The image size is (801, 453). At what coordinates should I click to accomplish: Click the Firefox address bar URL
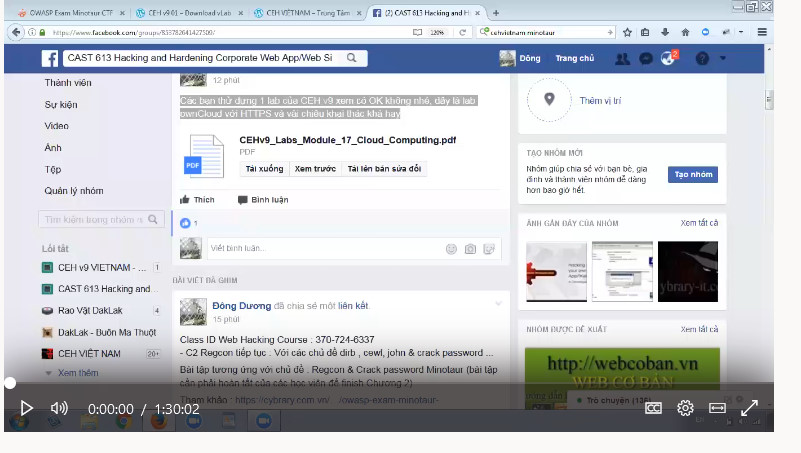point(134,33)
